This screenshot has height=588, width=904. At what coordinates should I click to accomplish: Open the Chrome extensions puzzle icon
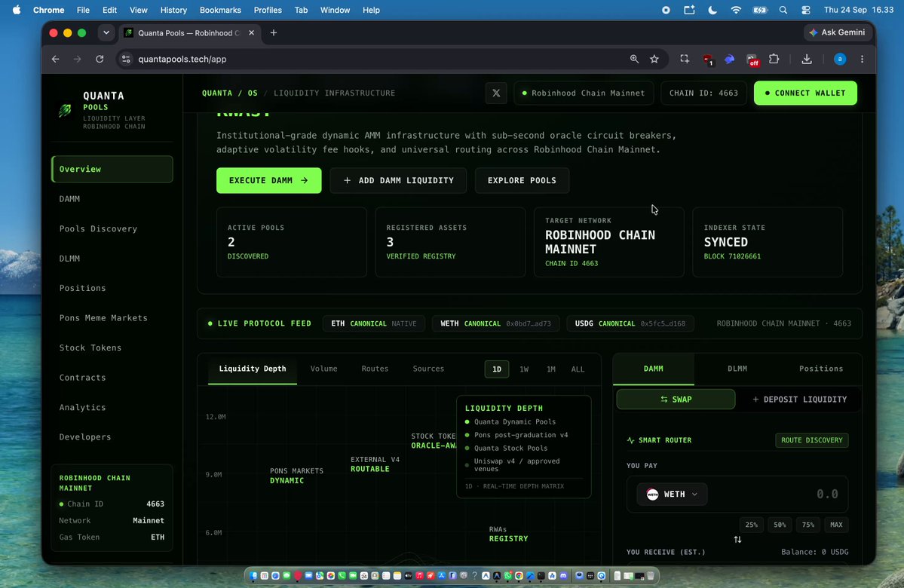(x=774, y=59)
